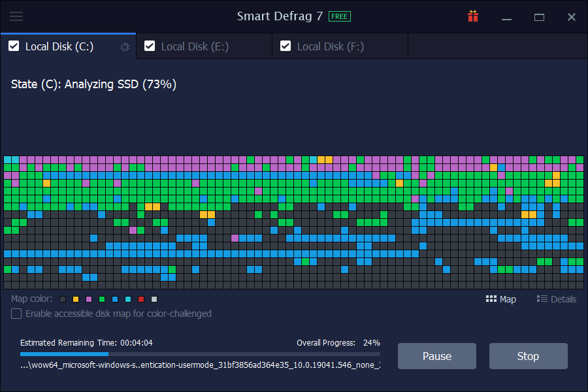Select the magenta map color swatch

click(x=89, y=299)
